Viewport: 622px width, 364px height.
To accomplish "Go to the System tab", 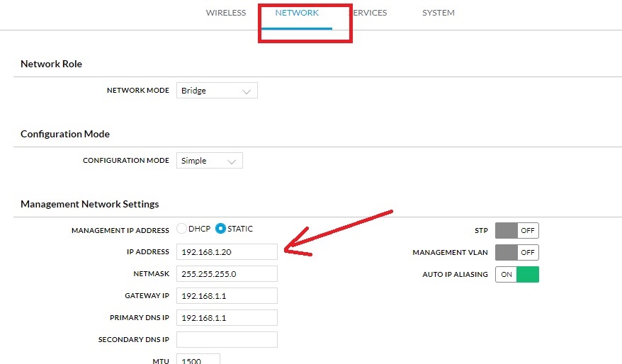I will click(x=438, y=13).
